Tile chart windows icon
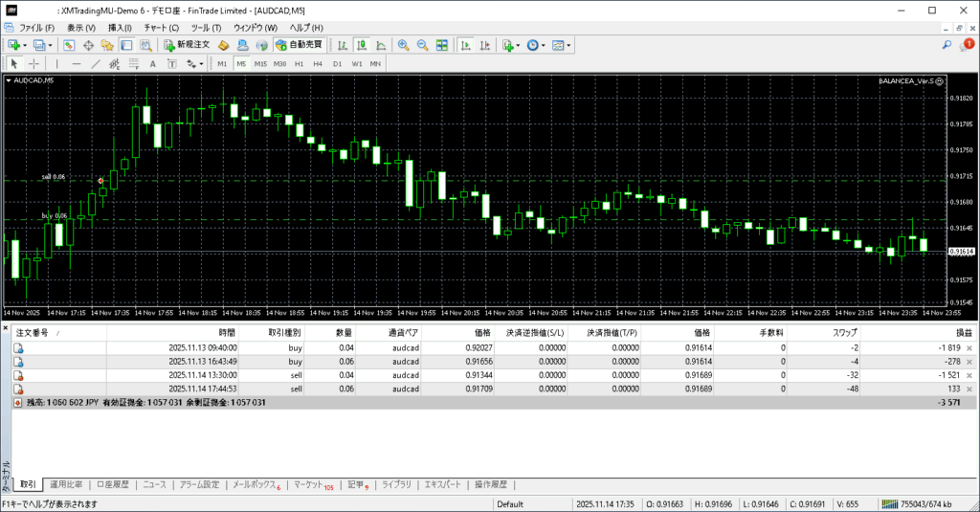 tap(442, 45)
